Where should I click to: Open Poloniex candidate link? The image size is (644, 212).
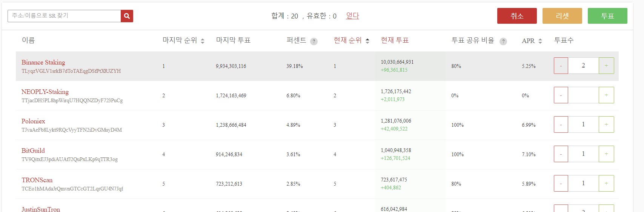(33, 121)
